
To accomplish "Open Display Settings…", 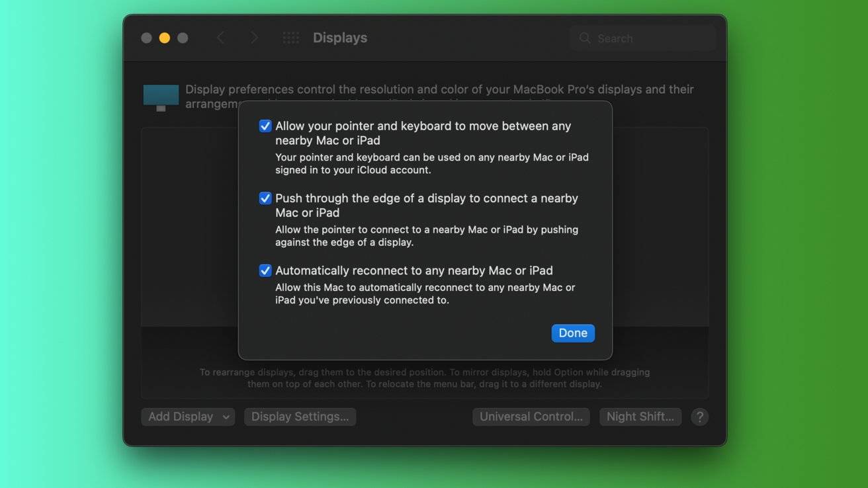I will [300, 417].
